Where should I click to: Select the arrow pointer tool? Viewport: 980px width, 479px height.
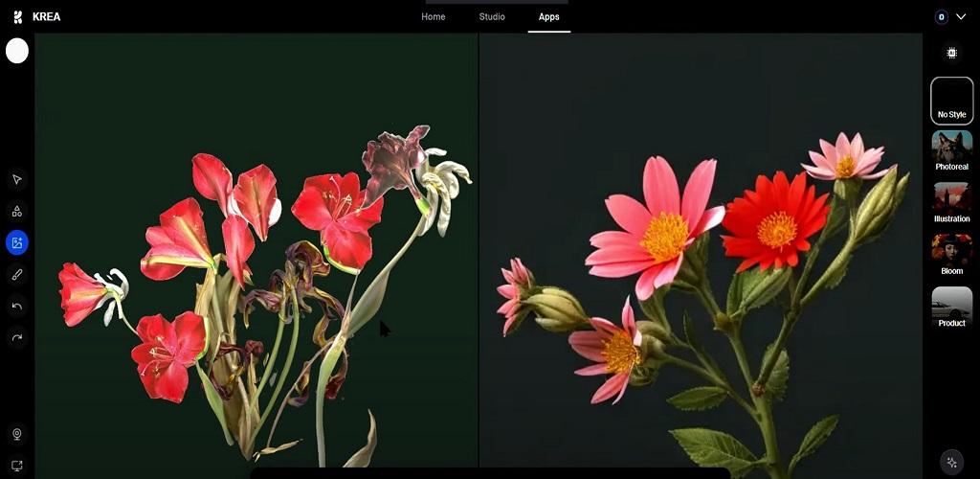click(17, 179)
